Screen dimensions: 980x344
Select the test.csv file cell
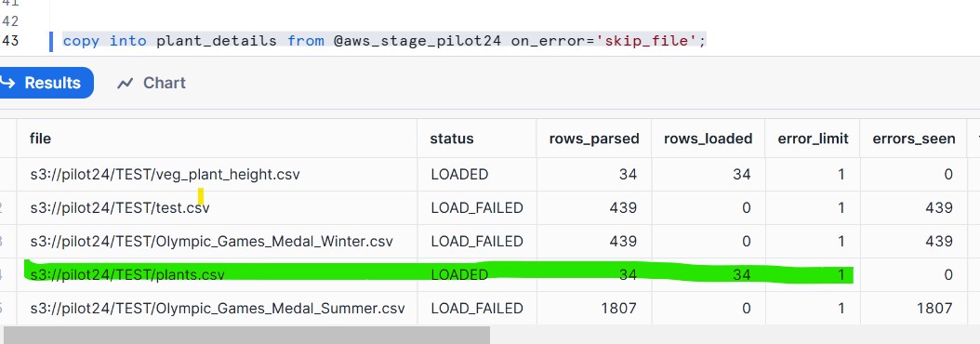coord(217,207)
